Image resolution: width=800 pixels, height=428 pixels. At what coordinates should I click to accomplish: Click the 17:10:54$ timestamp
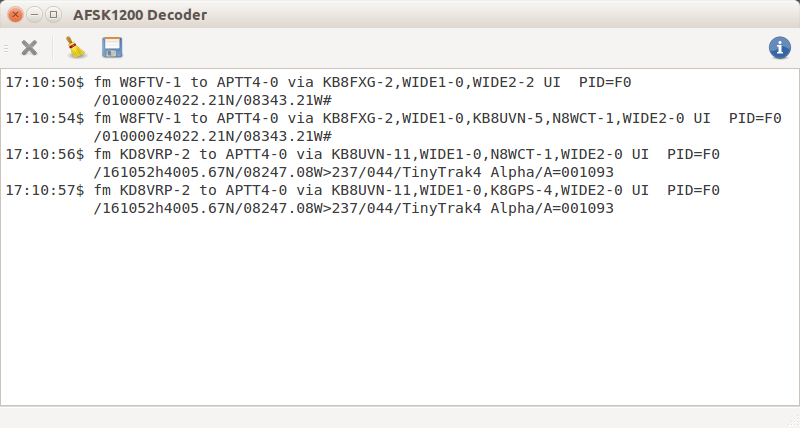45,118
